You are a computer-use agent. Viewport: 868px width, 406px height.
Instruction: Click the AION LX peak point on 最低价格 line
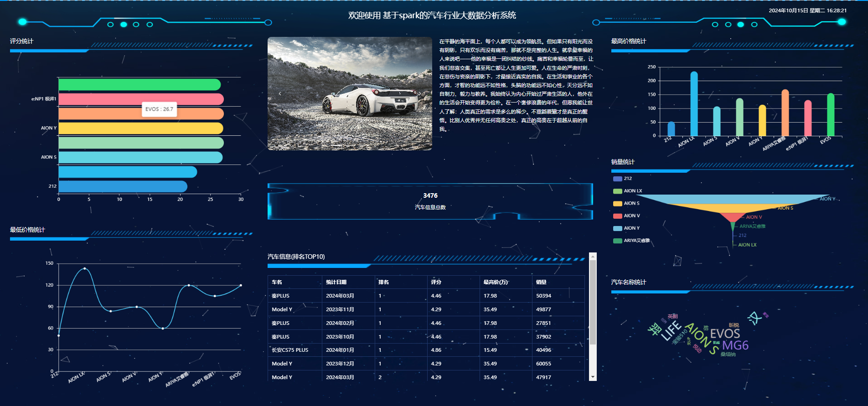[85, 268]
